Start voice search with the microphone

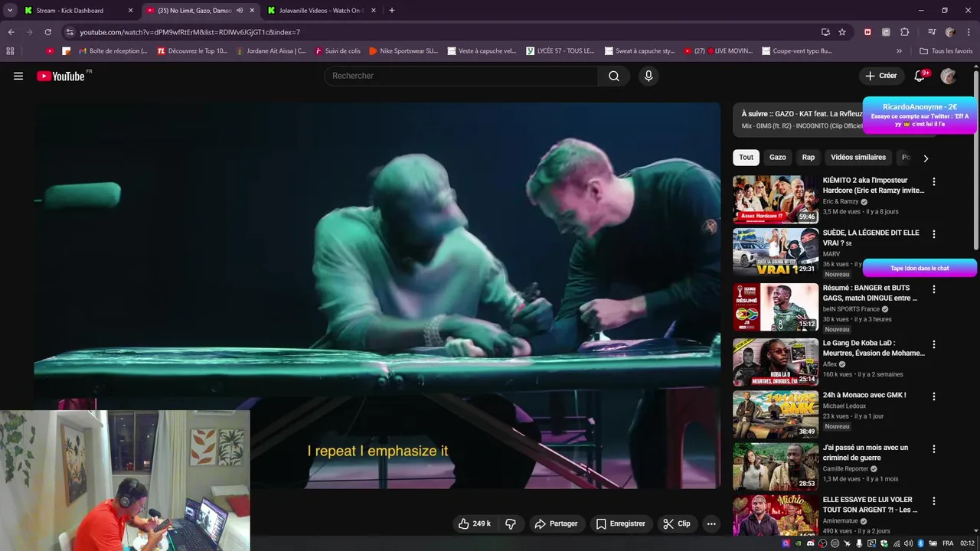click(648, 76)
